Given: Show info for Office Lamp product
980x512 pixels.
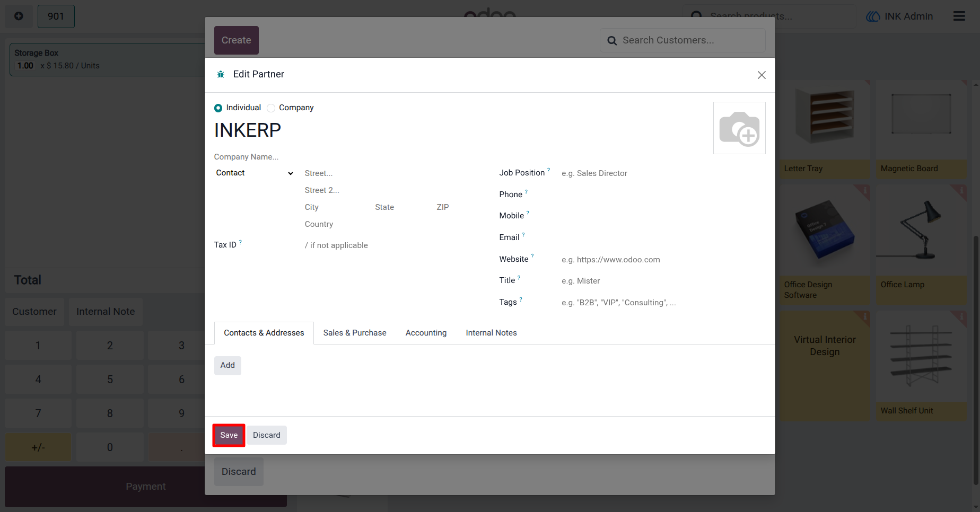Looking at the screenshot, I should 961,190.
